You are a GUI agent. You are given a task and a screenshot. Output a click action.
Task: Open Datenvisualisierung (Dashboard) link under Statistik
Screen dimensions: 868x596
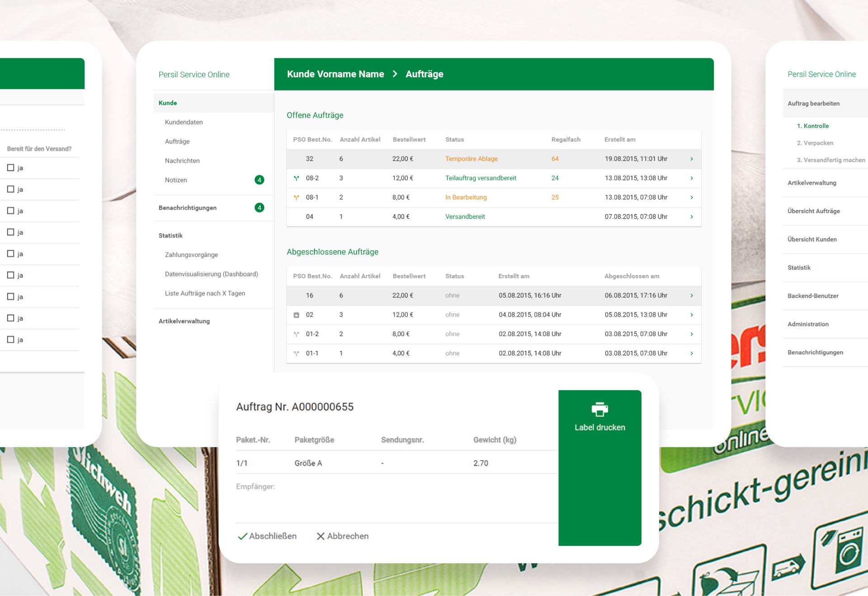coord(211,274)
